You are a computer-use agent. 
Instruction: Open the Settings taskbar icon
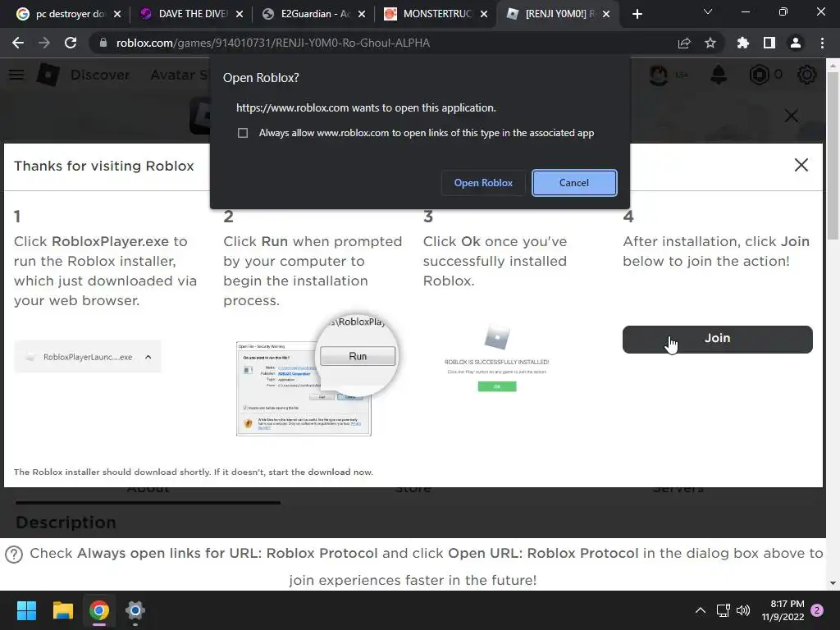click(135, 610)
